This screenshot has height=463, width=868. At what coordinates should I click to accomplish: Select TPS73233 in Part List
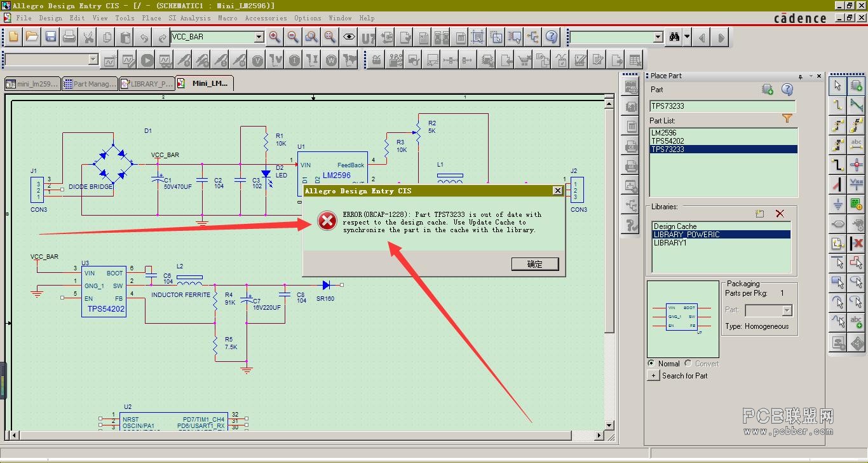pos(723,149)
